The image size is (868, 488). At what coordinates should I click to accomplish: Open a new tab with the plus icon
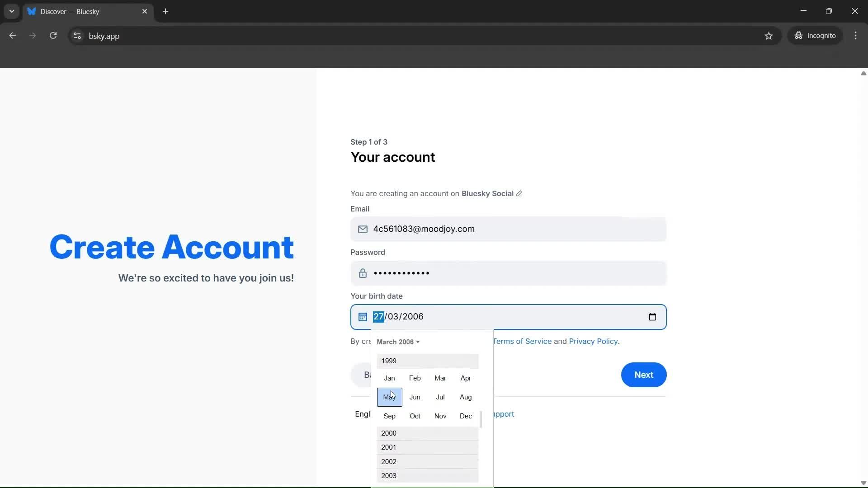click(165, 11)
